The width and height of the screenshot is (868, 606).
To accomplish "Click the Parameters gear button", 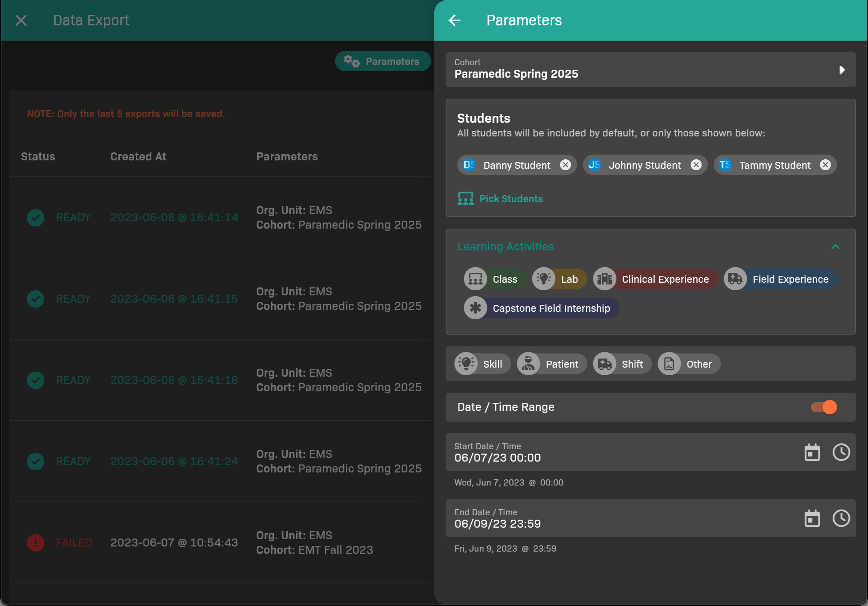I will pos(382,61).
